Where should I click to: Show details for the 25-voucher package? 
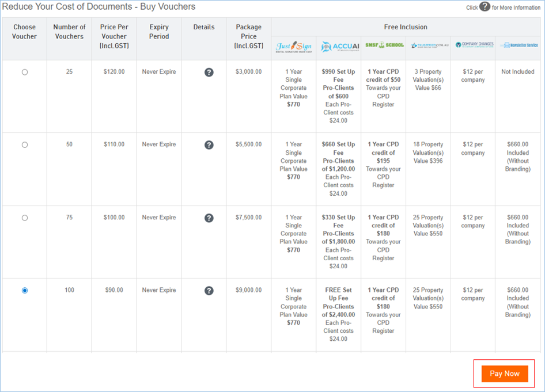click(209, 73)
